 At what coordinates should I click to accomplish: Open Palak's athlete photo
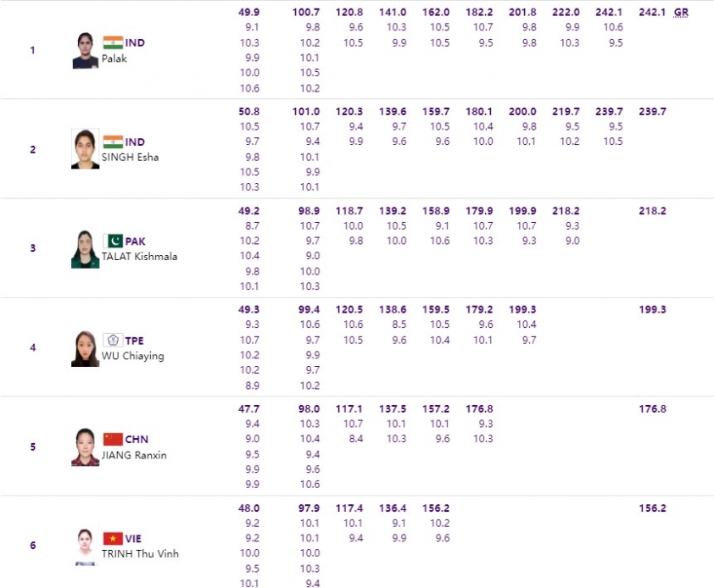(85, 51)
